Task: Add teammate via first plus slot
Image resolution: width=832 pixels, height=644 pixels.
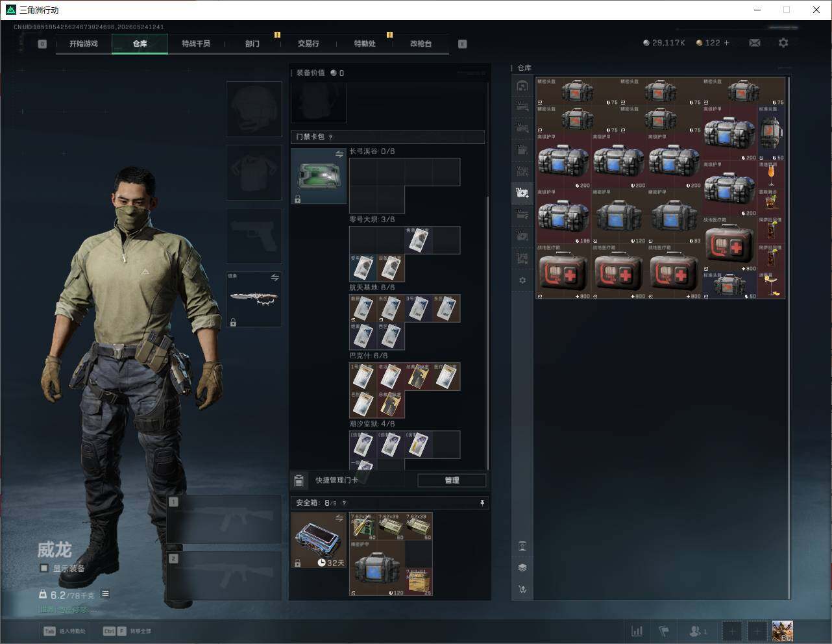Action: pyautogui.click(x=731, y=631)
